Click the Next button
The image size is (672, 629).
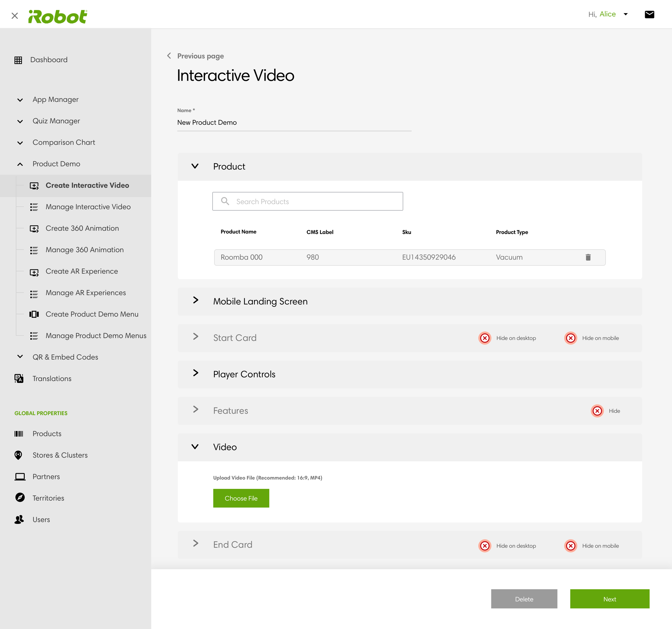(x=609, y=599)
